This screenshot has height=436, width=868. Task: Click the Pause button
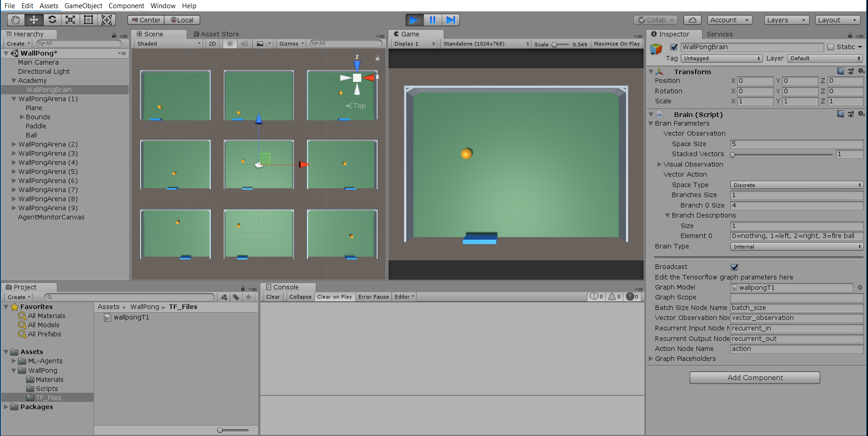pyautogui.click(x=432, y=20)
